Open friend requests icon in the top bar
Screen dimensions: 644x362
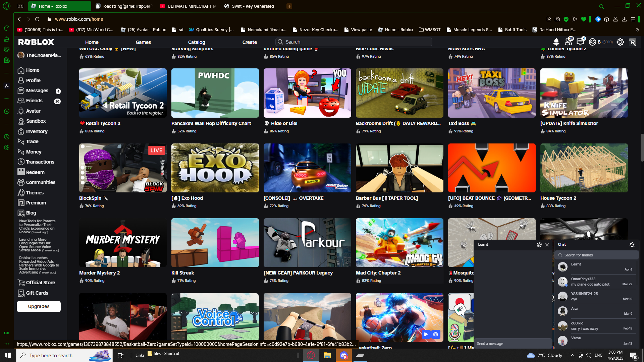[x=569, y=42]
